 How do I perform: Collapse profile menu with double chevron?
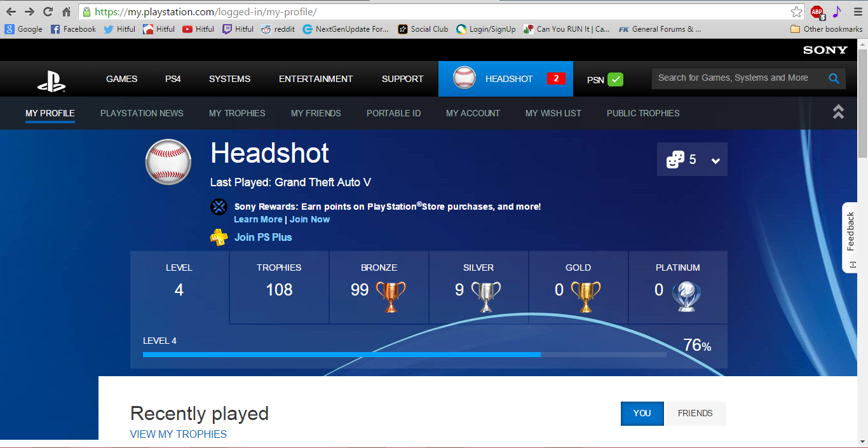[838, 112]
